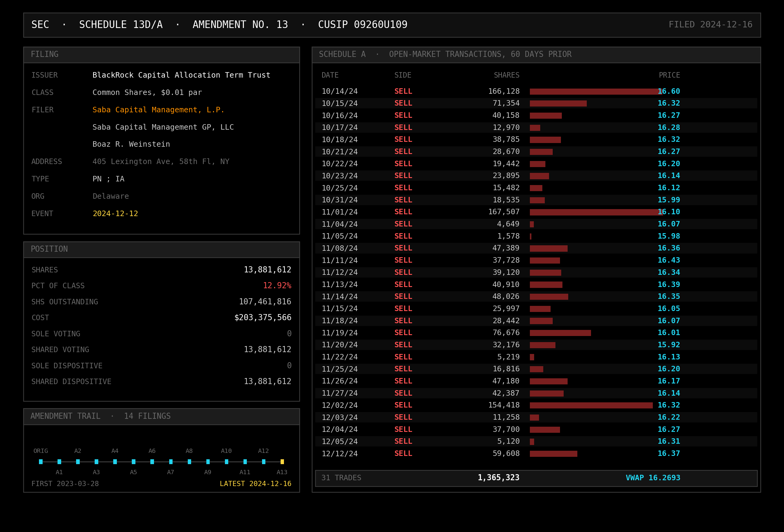The width and height of the screenshot is (784, 532).
Task: Click shares 154,418 in 12/02/24 row
Action: pos(504,405)
